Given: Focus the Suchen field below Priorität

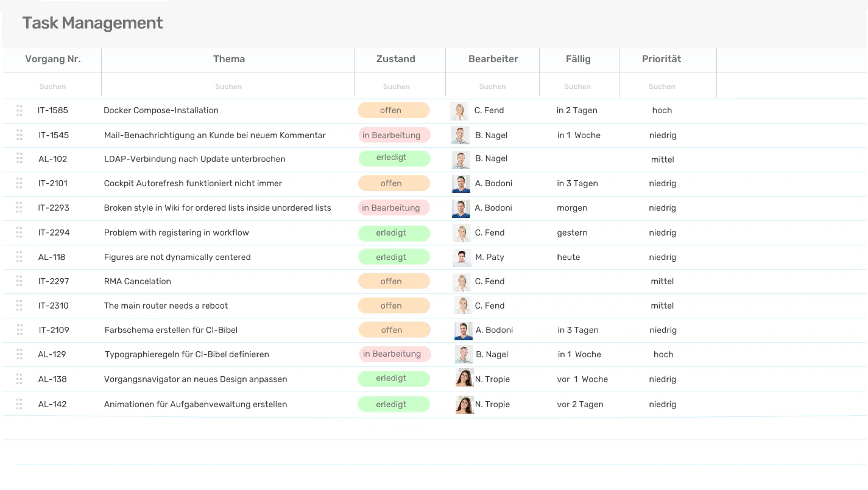Looking at the screenshot, I should [662, 86].
